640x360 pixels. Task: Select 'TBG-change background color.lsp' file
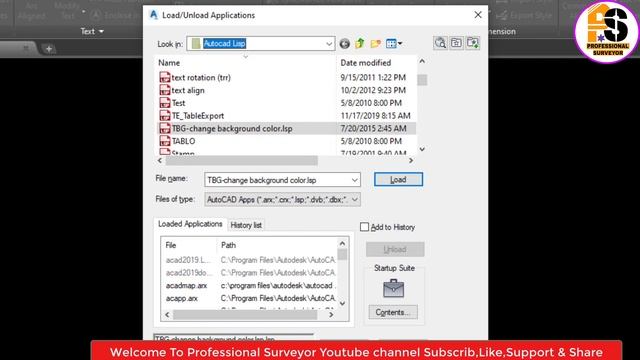click(x=232, y=128)
